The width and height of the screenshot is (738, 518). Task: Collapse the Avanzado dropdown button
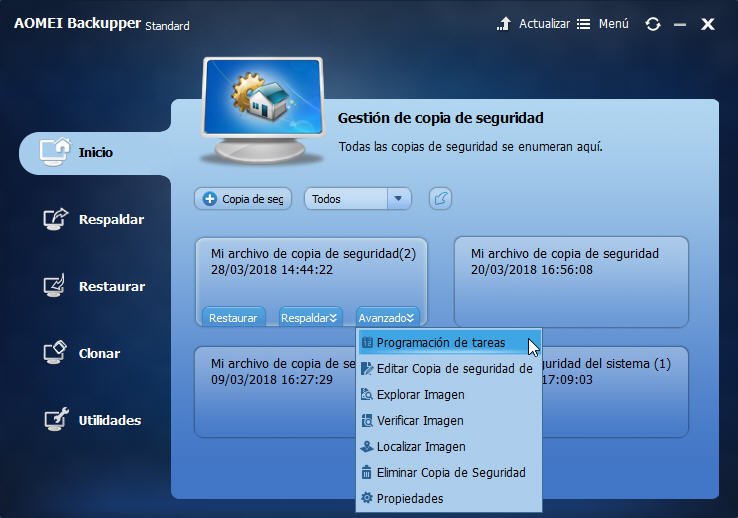(x=387, y=318)
